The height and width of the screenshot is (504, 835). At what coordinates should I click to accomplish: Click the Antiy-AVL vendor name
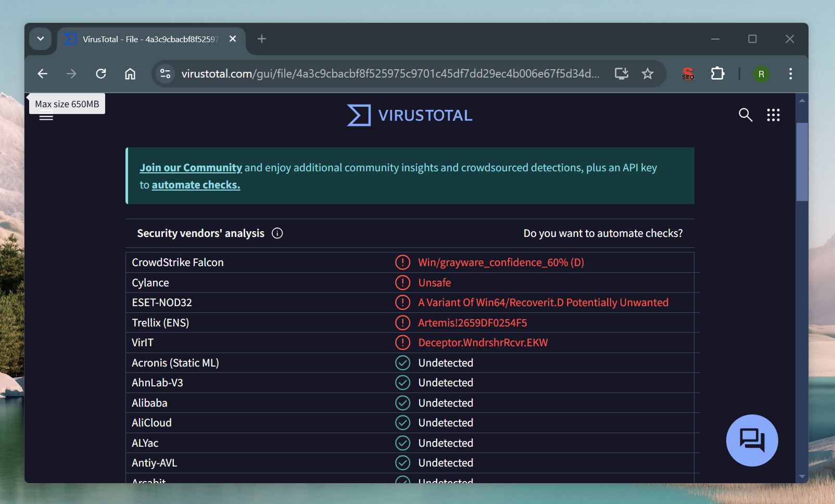coord(154,463)
